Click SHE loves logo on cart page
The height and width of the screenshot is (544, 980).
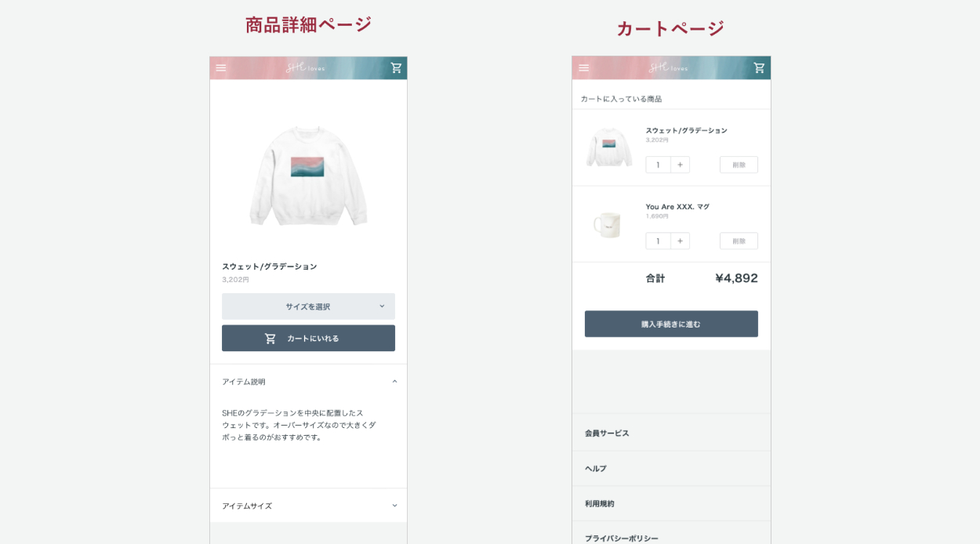pos(669,68)
